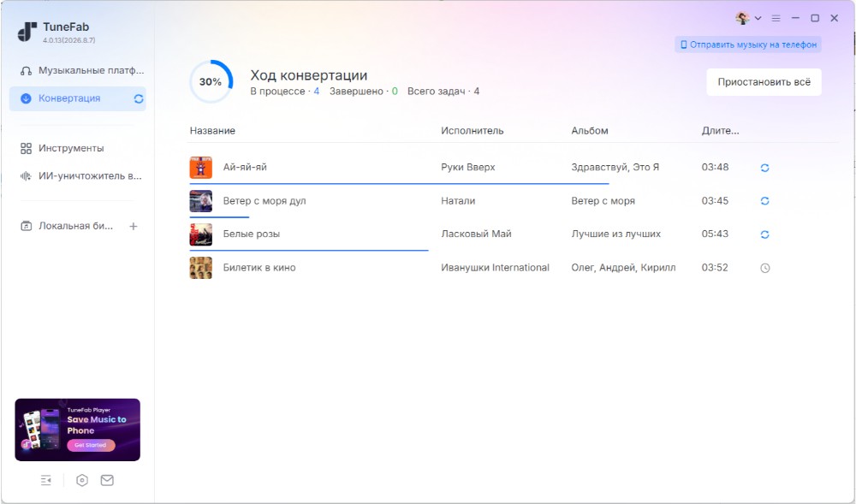Click the user avatar in title bar

tap(742, 18)
